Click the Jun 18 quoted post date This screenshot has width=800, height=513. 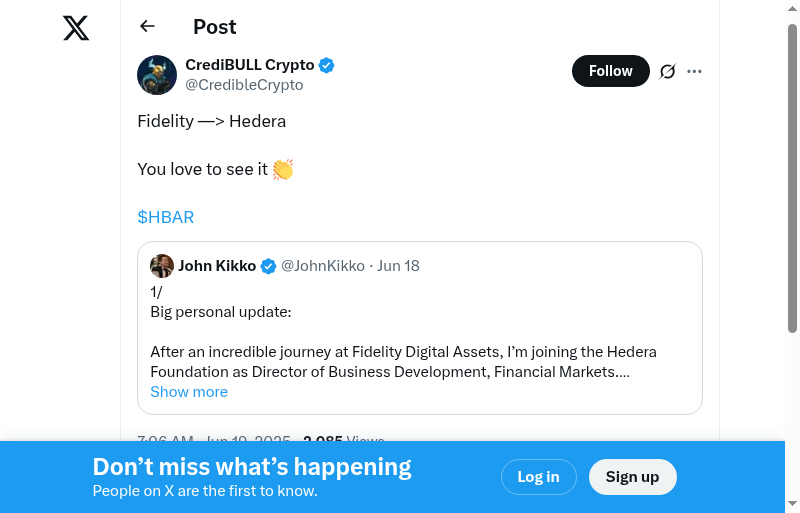coord(398,266)
